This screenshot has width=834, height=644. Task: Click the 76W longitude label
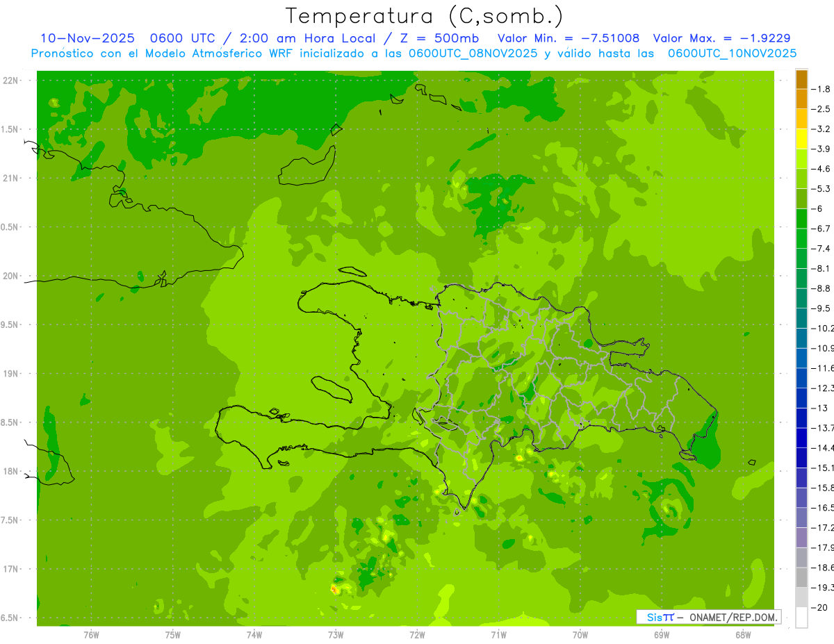coord(91,635)
